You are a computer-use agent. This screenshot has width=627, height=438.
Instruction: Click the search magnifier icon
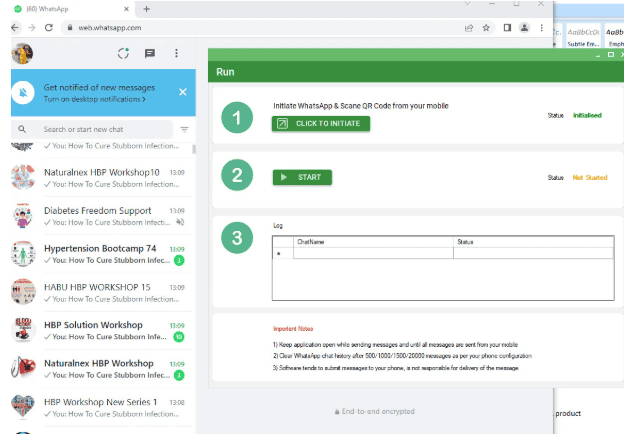point(22,129)
